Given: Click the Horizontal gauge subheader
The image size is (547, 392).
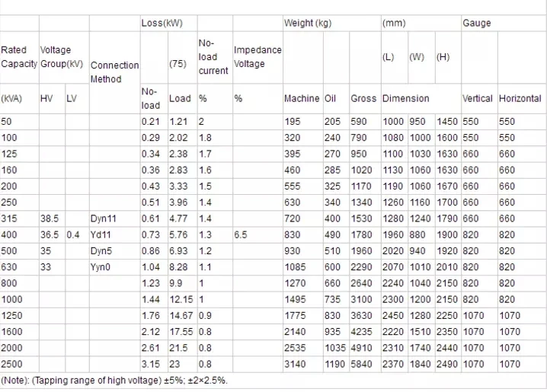Looking at the screenshot, I should pos(520,98).
